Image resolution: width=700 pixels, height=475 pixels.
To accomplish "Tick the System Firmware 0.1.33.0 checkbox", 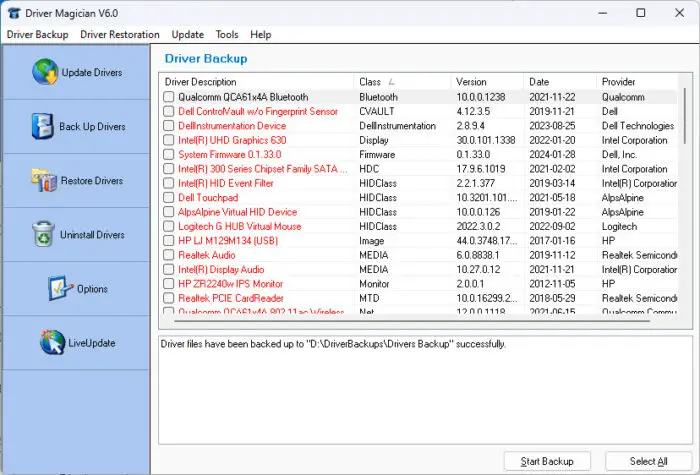I will click(168, 154).
